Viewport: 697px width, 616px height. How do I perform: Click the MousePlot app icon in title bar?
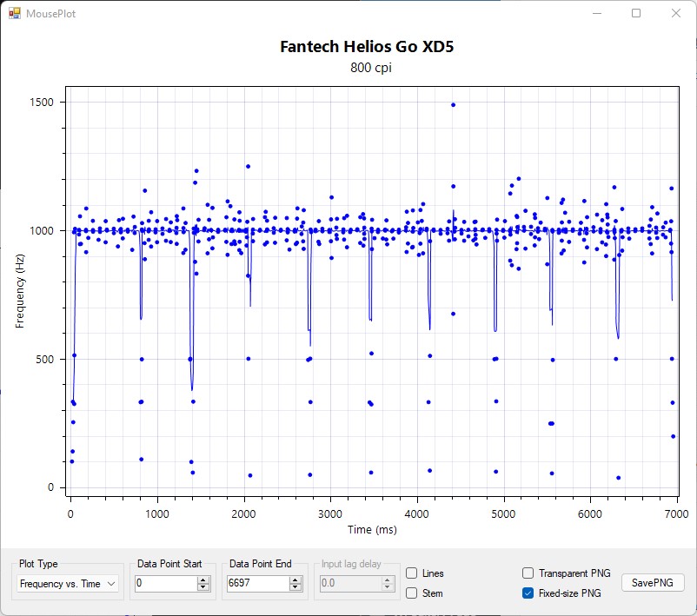[14, 13]
